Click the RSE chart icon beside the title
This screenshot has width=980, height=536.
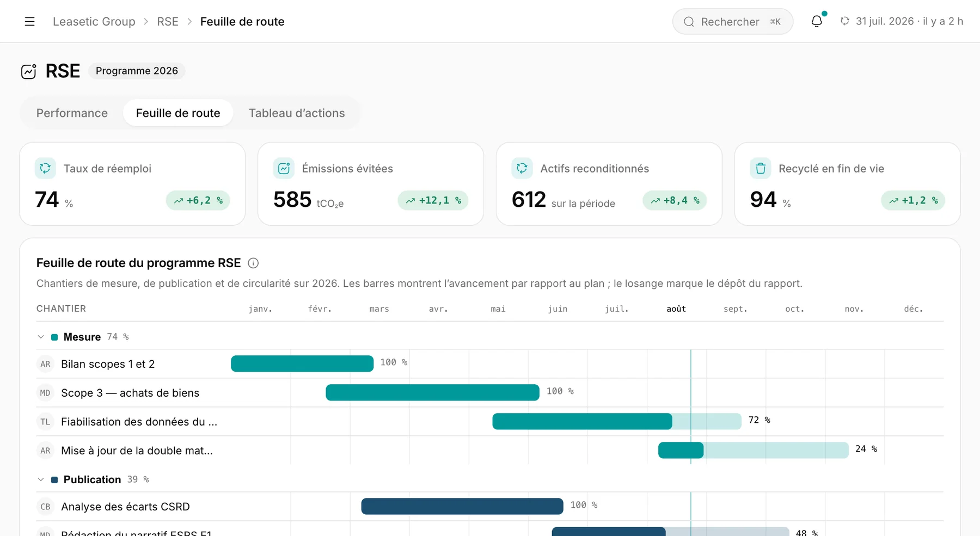coord(28,71)
